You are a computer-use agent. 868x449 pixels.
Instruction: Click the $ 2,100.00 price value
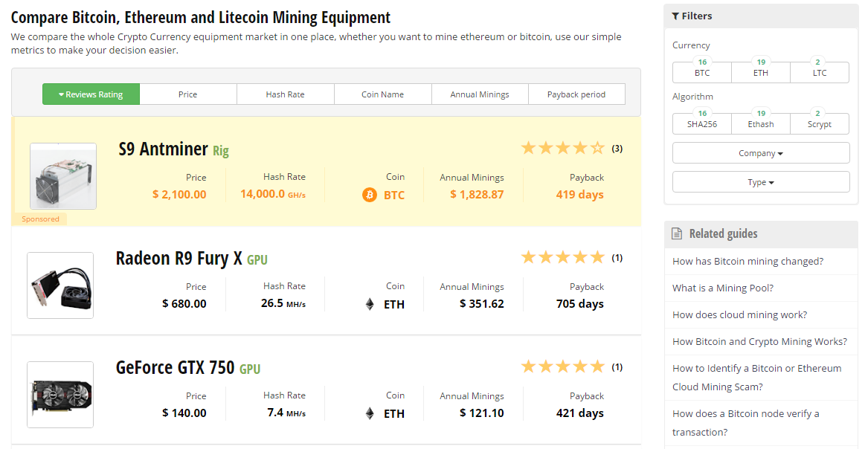[179, 195]
